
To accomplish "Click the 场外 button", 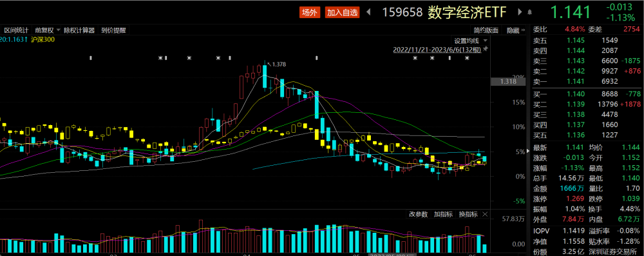I will 310,12.
